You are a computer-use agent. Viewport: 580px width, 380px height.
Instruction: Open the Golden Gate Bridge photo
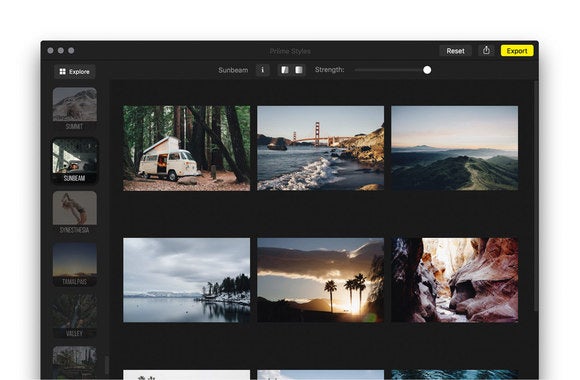pyautogui.click(x=320, y=148)
